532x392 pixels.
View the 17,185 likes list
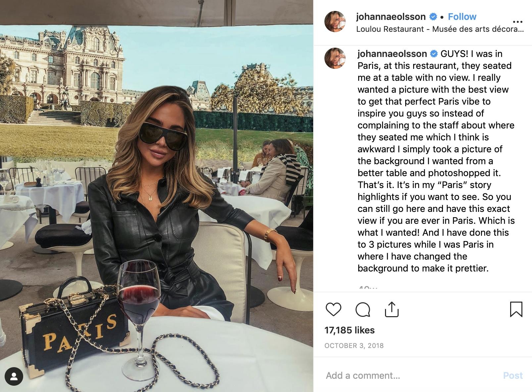coord(350,330)
